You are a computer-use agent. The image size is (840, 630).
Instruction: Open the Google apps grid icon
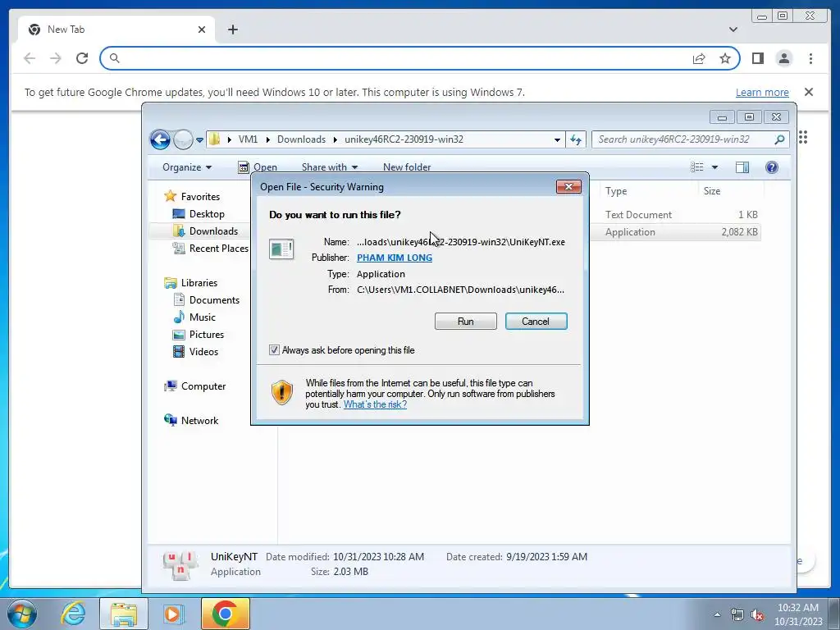(x=802, y=137)
